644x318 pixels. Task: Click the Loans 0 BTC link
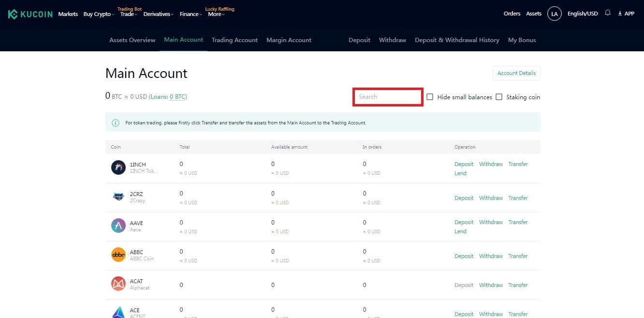pos(178,97)
